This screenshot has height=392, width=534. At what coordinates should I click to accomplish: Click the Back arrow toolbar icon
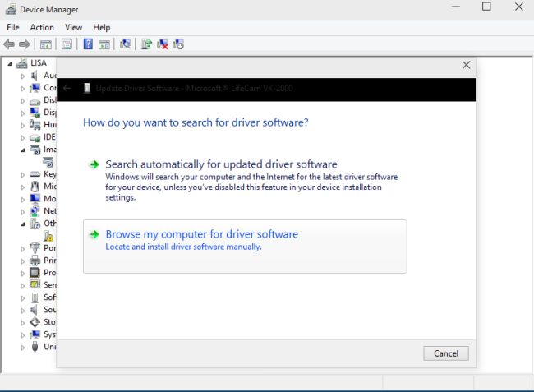(9, 44)
